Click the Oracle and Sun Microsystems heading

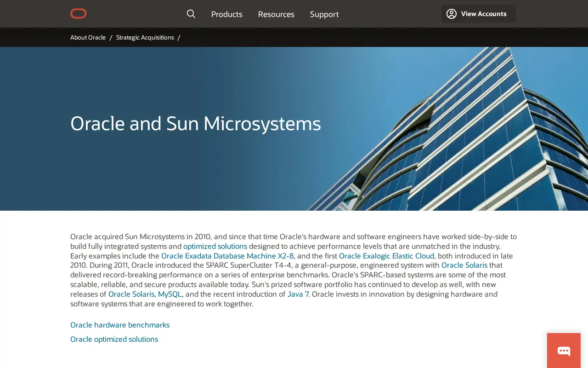click(196, 123)
